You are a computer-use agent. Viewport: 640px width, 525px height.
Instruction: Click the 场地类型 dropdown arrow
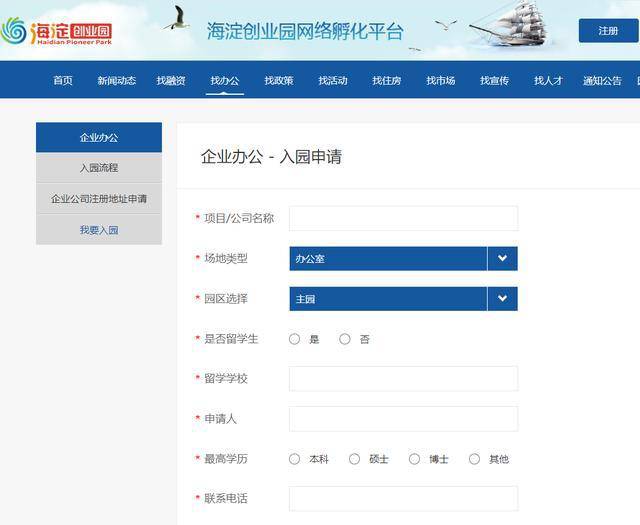pyautogui.click(x=502, y=259)
